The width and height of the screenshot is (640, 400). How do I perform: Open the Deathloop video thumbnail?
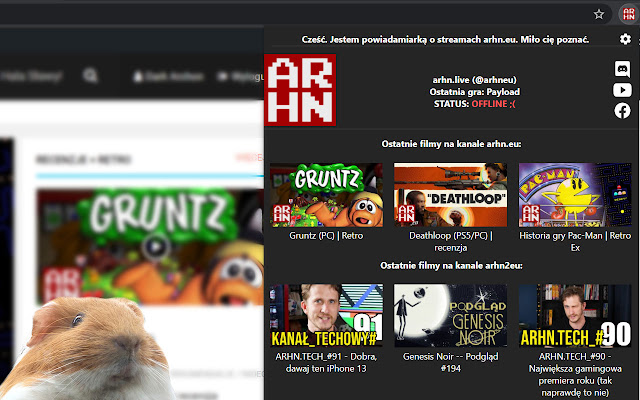(451, 195)
